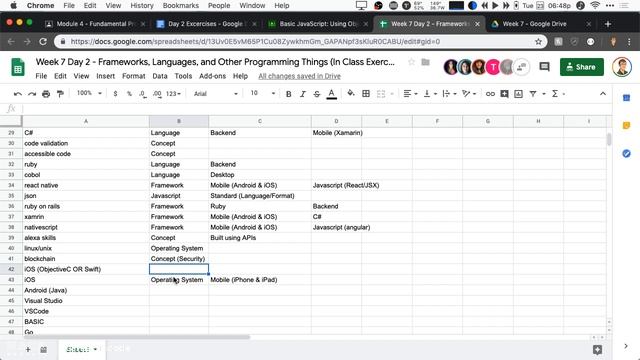Open the Sheets home icon
Screen dimensions: 640x360
(18, 67)
